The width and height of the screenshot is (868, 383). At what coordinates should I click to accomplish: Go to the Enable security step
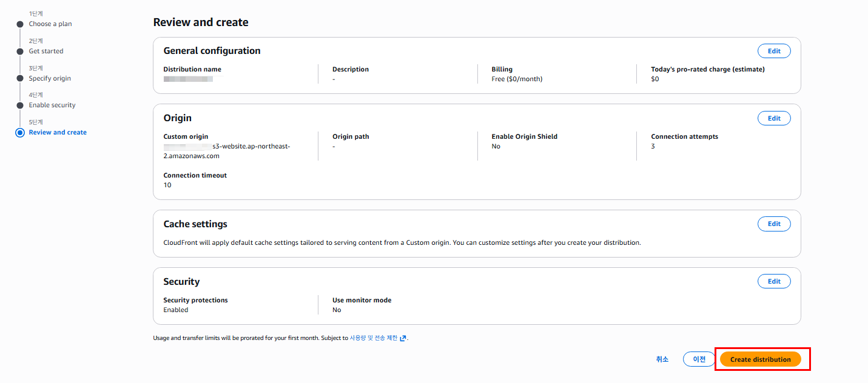pyautogui.click(x=52, y=105)
